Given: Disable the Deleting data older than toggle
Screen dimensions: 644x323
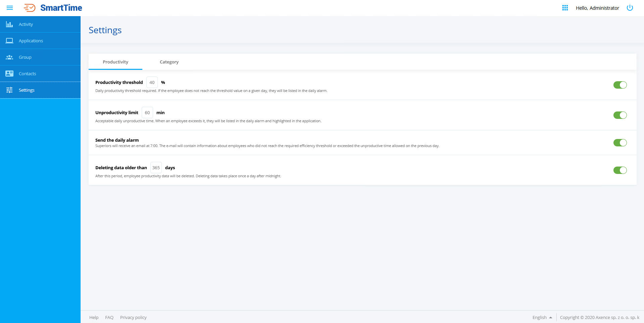Looking at the screenshot, I should tap(620, 170).
